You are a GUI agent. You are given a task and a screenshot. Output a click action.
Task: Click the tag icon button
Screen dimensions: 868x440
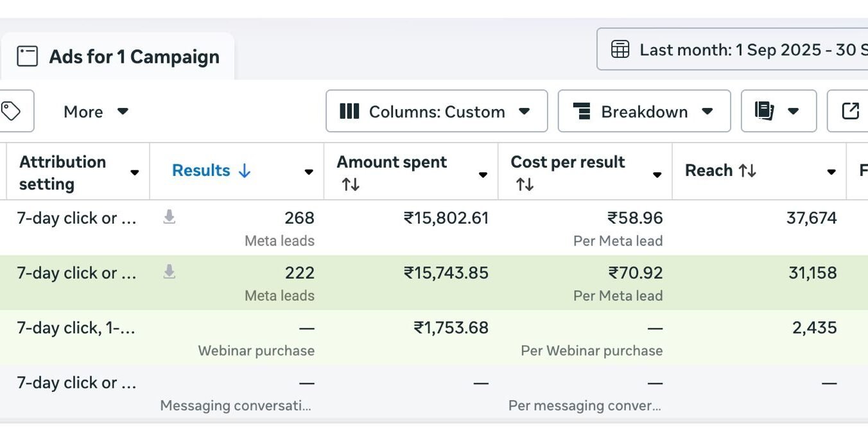tap(12, 111)
